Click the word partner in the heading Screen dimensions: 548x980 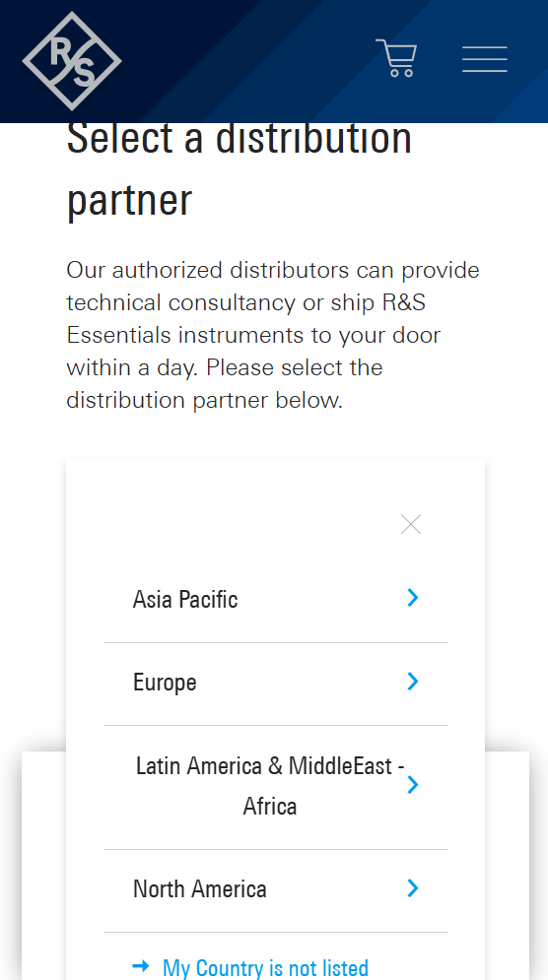129,201
